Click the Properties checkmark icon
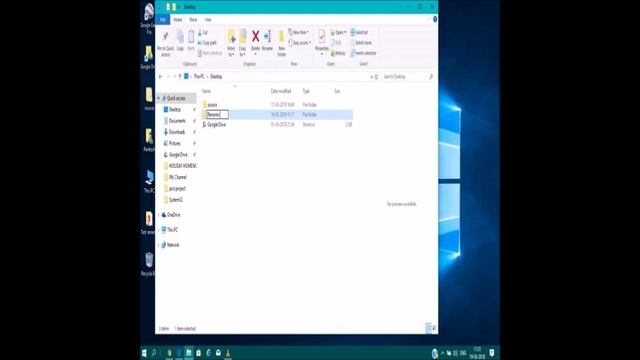 [322, 37]
